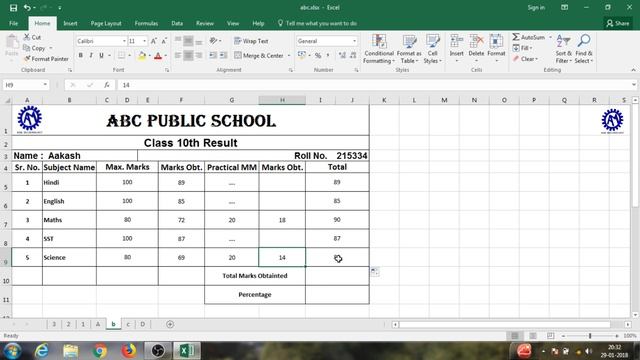
Task: Click the Name Box showing H9
Action: pyautogui.click(x=25, y=85)
